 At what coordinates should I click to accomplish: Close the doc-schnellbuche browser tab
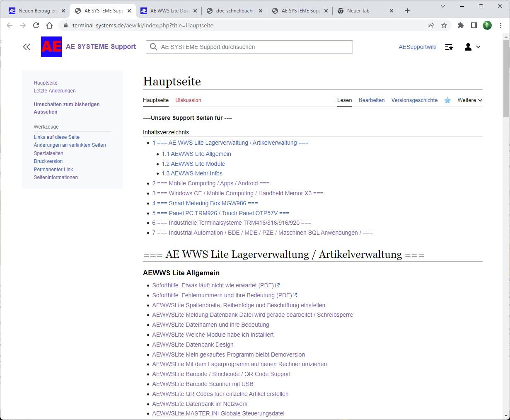pos(261,11)
